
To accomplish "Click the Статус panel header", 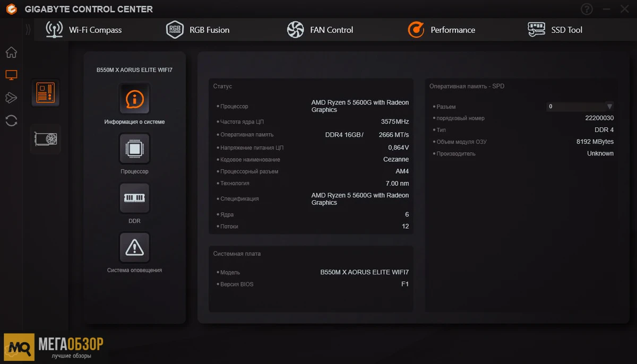I will [222, 86].
